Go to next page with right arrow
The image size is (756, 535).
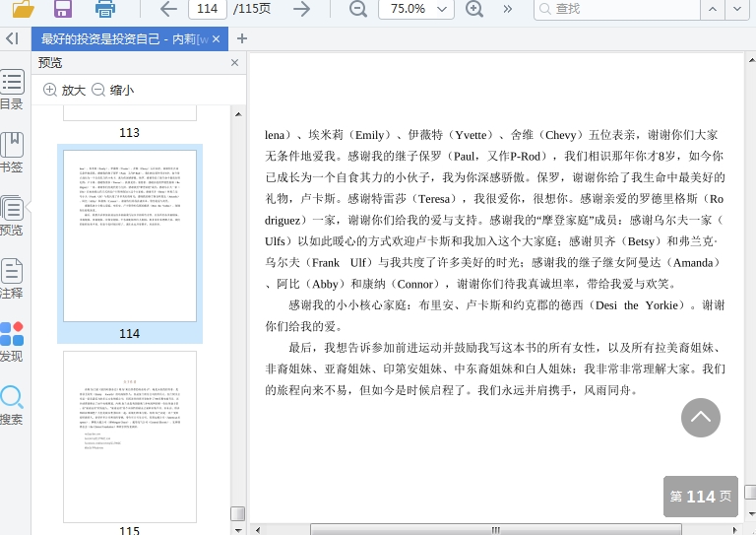click(301, 10)
